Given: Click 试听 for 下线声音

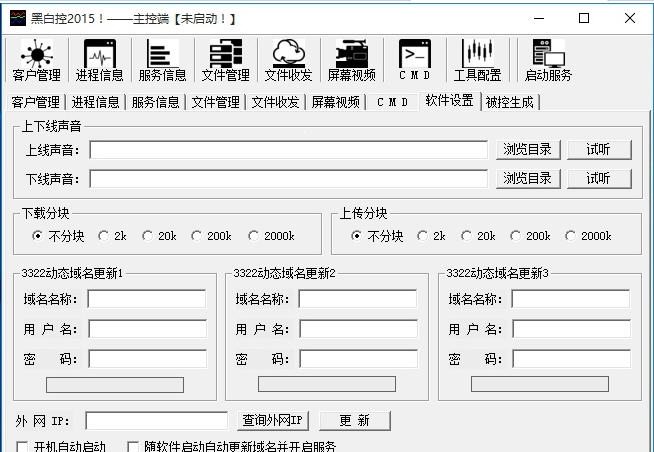Looking at the screenshot, I should coord(599,178).
